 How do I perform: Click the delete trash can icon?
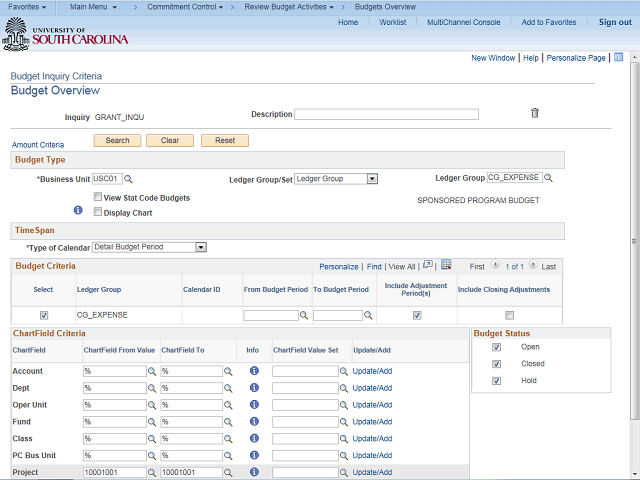[534, 113]
